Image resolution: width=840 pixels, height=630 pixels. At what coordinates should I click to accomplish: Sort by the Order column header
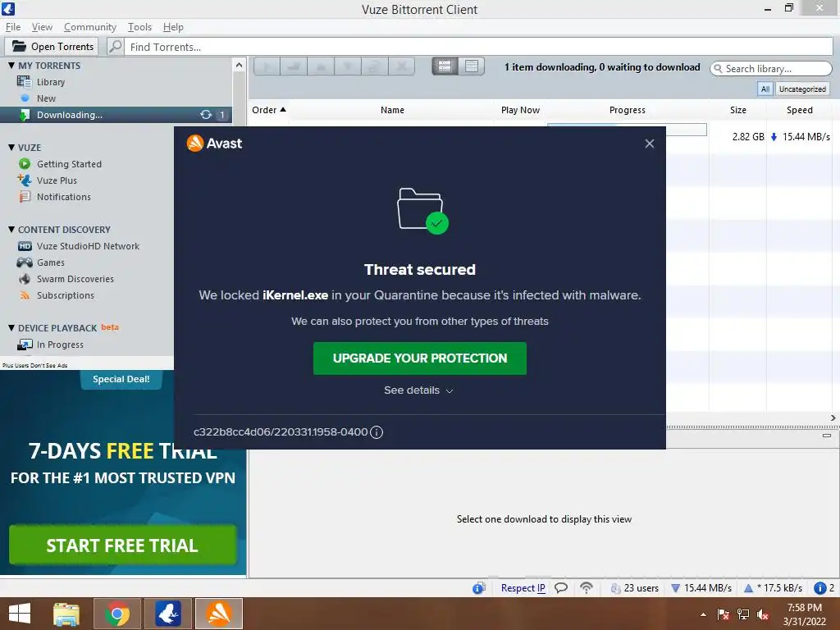click(x=269, y=110)
